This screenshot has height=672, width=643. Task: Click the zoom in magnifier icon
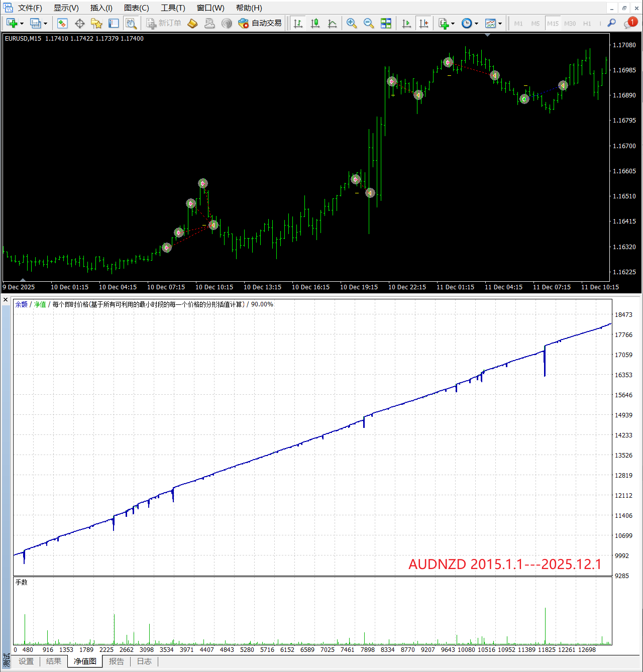pos(352,24)
